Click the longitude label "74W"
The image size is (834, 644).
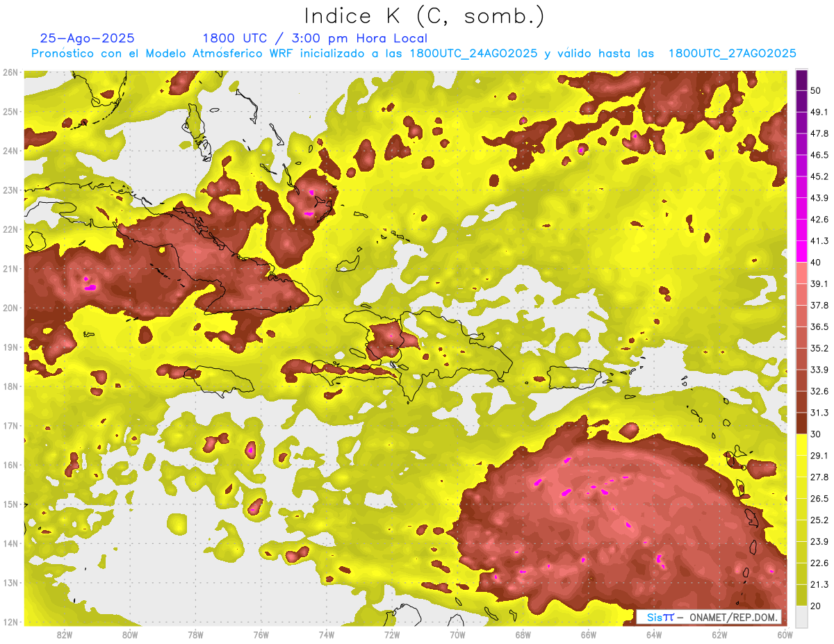[x=326, y=635]
